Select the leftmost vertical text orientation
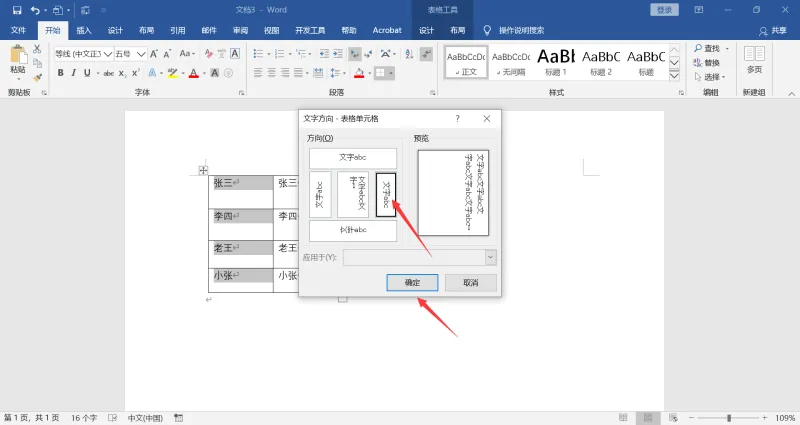 (x=320, y=194)
